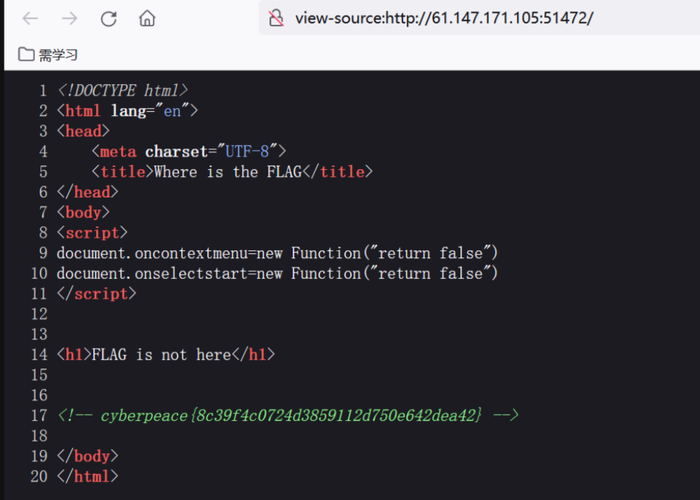This screenshot has width=700, height=500.
Task: Click the bookmark folder icon
Action: (x=26, y=54)
